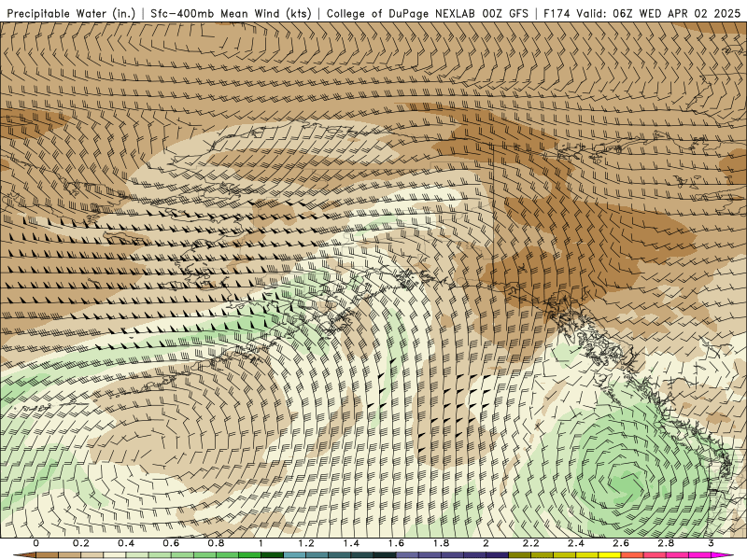Click the '3' color scale label
The width and height of the screenshot is (747, 560).
click(x=711, y=543)
